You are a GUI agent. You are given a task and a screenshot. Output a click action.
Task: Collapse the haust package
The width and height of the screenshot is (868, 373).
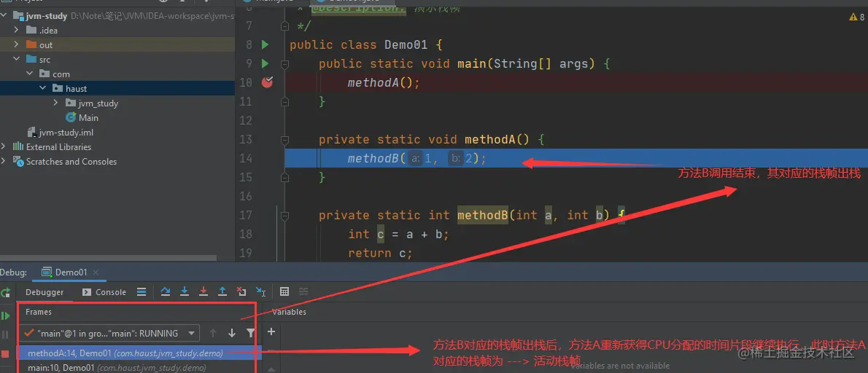tap(43, 88)
